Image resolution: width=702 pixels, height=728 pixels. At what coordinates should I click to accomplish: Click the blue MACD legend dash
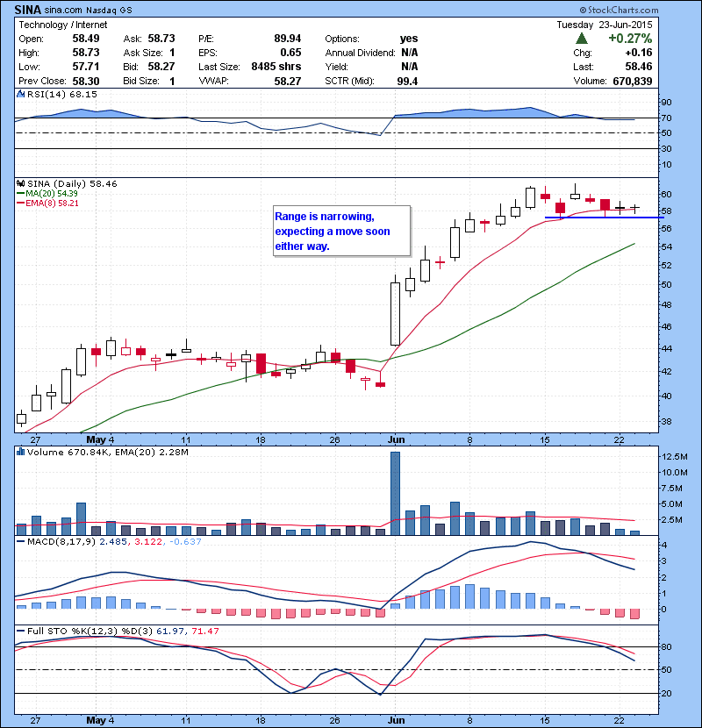pyautogui.click(x=20, y=541)
